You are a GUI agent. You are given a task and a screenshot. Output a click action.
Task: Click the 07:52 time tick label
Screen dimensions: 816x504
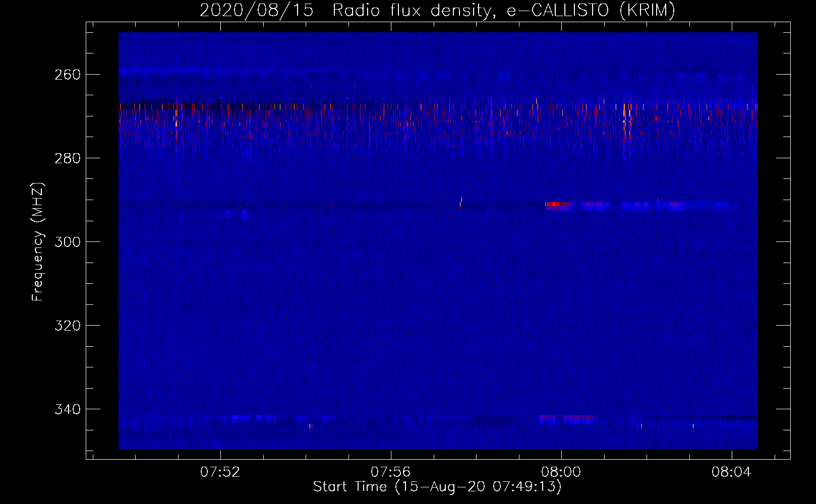coord(220,472)
